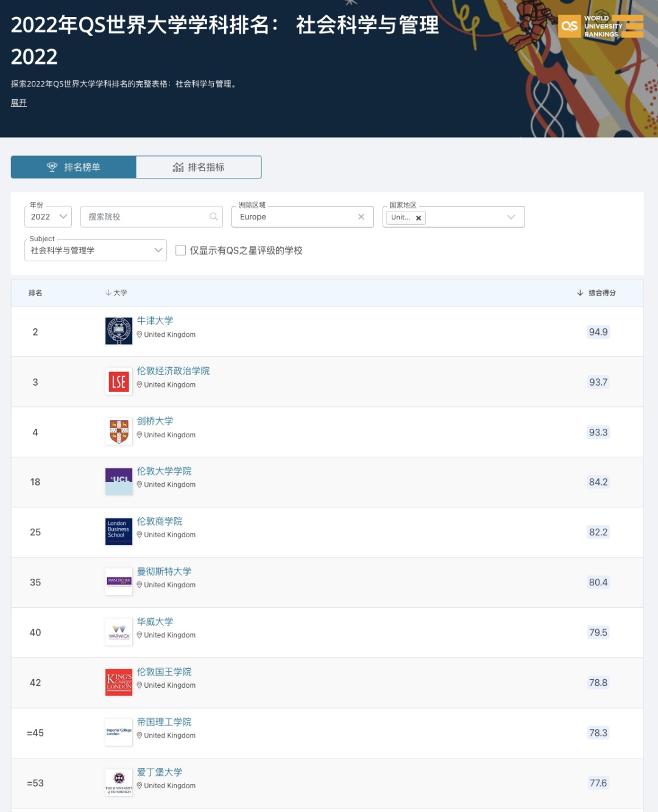Image resolution: width=658 pixels, height=812 pixels.
Task: Click the location pin under 牛津大学
Action: click(x=140, y=334)
